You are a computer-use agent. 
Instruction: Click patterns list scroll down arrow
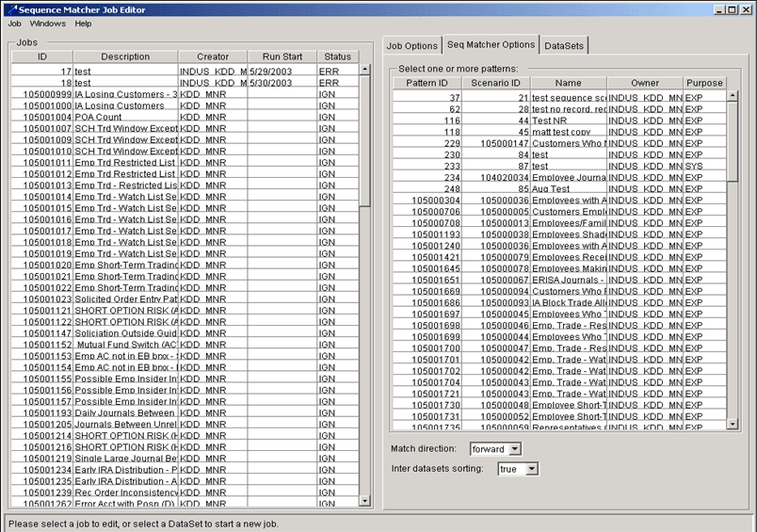tap(733, 424)
